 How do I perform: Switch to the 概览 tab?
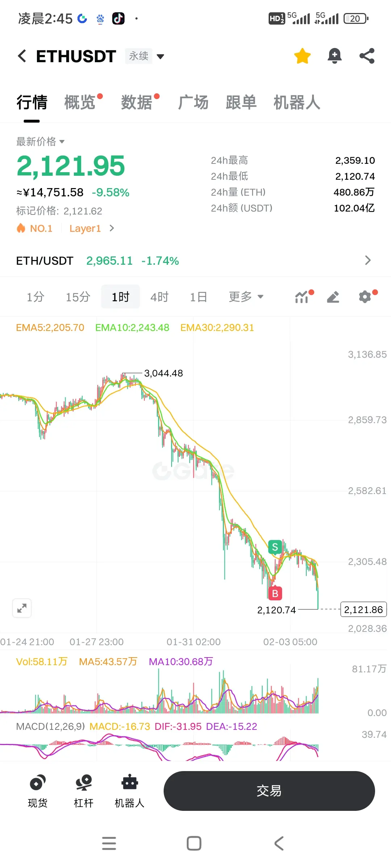[80, 102]
